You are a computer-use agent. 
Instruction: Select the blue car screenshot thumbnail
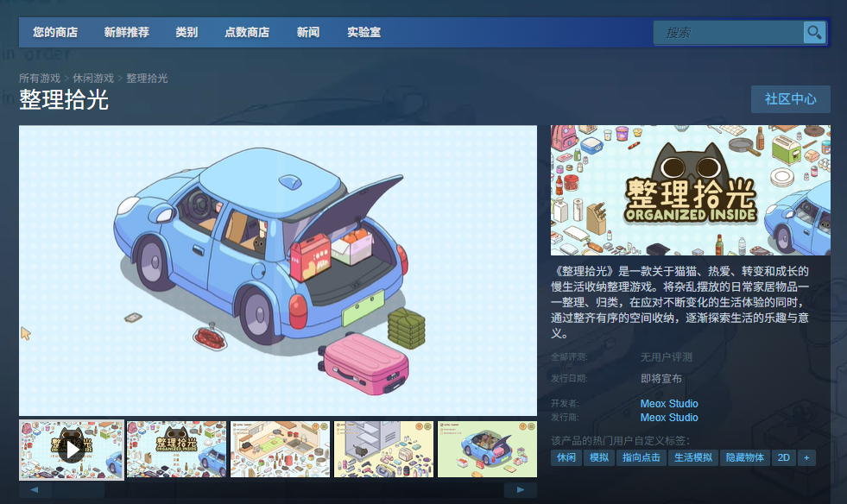coord(487,450)
